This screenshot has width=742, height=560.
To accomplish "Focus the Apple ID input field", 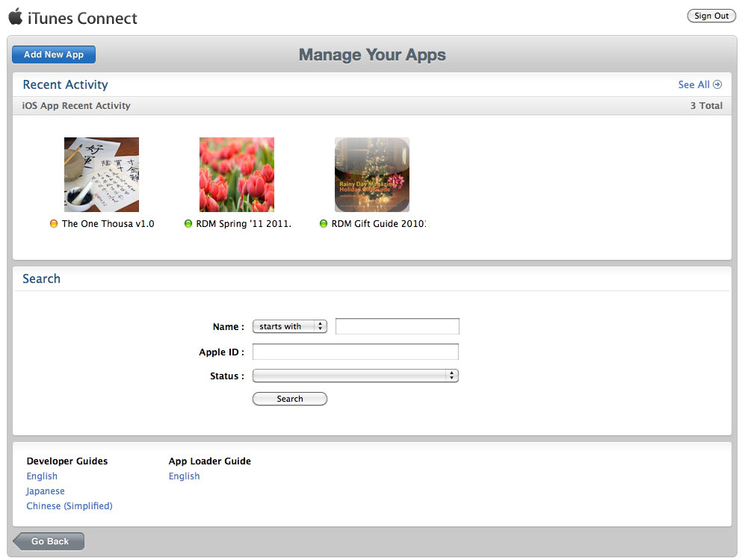I will 356,352.
